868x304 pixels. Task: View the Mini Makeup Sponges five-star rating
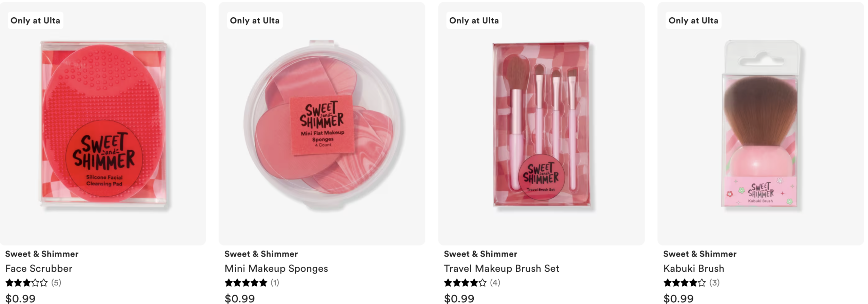(x=246, y=283)
